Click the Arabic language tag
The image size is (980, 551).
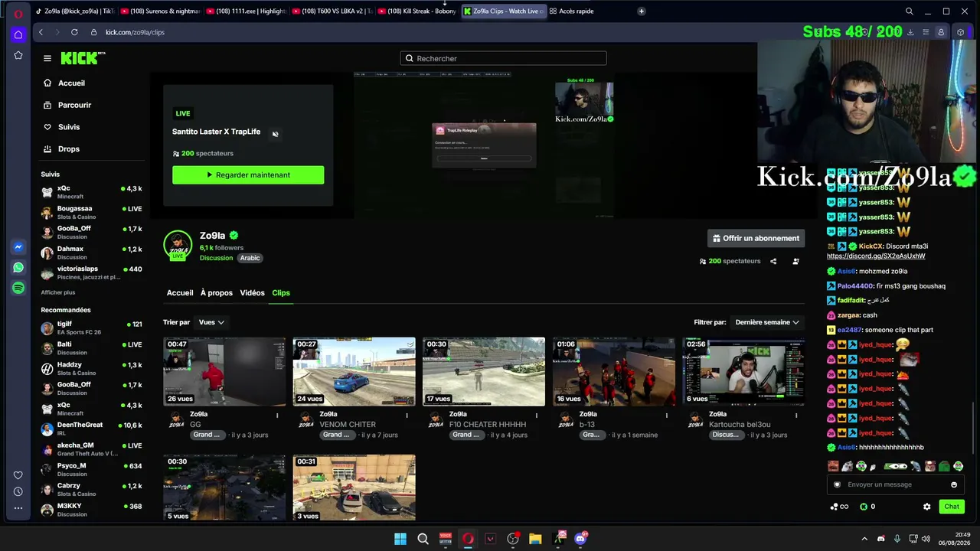point(250,259)
